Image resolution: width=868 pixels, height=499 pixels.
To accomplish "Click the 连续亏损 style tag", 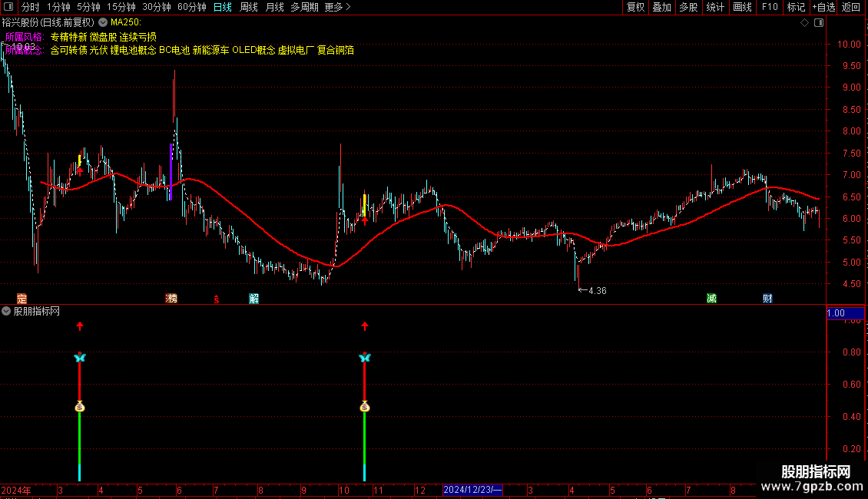I will click(x=137, y=37).
